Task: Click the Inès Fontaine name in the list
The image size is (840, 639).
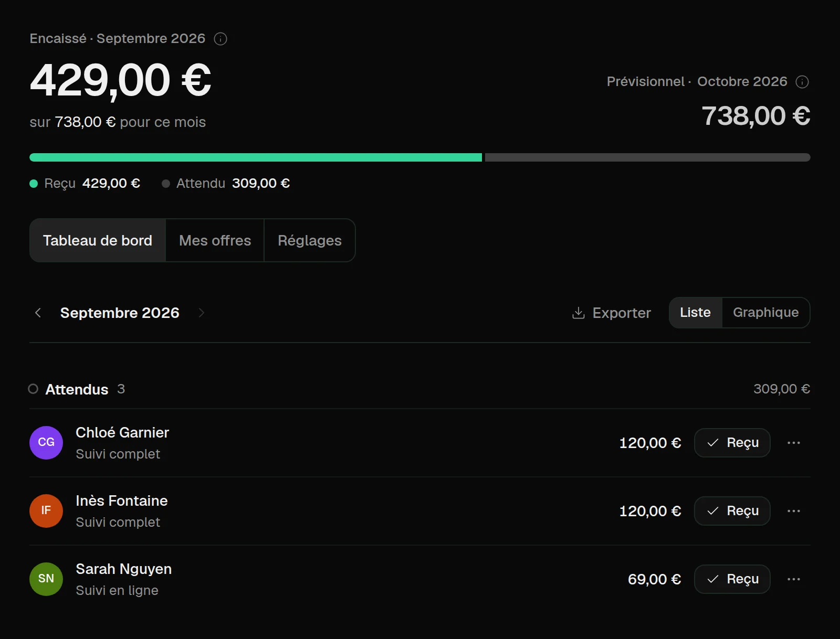Action: pyautogui.click(x=122, y=500)
